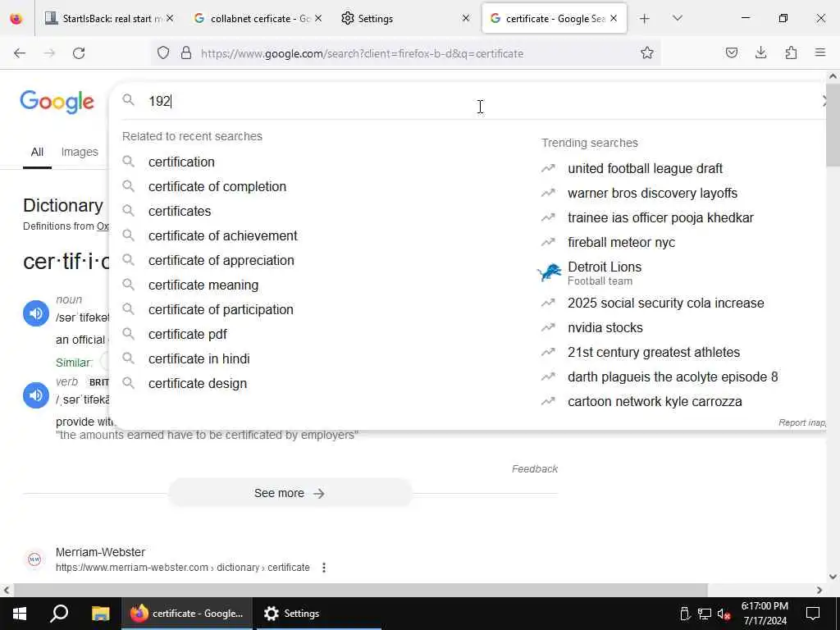Switch to Settings window in taskbar

point(318,614)
